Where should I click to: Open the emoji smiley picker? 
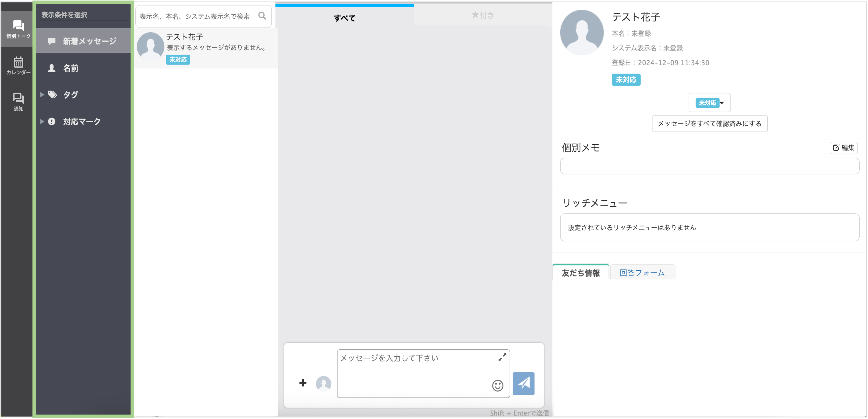(x=497, y=385)
